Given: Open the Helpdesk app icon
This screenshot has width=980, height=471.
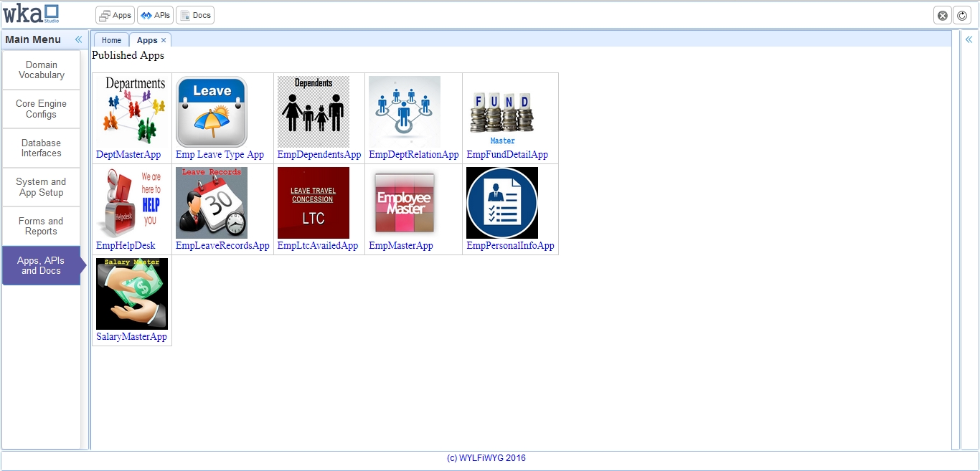Looking at the screenshot, I should click(x=132, y=203).
